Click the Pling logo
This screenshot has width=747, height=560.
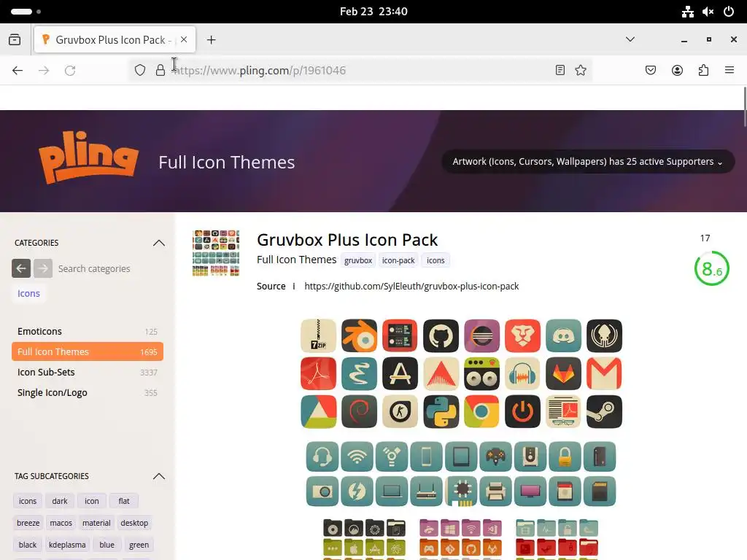point(88,157)
